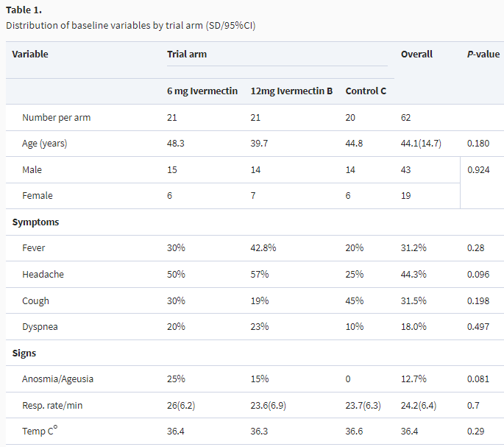The height and width of the screenshot is (447, 504).
Task: Click the Cough P-value '0.198'
Action: tap(478, 301)
